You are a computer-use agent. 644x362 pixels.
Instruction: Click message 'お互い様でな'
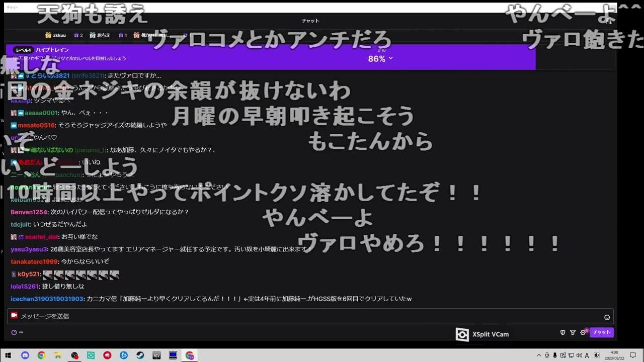tap(80, 237)
